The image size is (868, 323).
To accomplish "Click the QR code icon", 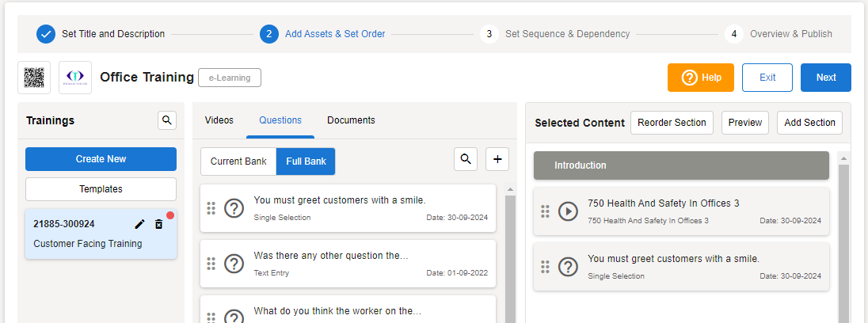I will click(x=34, y=78).
